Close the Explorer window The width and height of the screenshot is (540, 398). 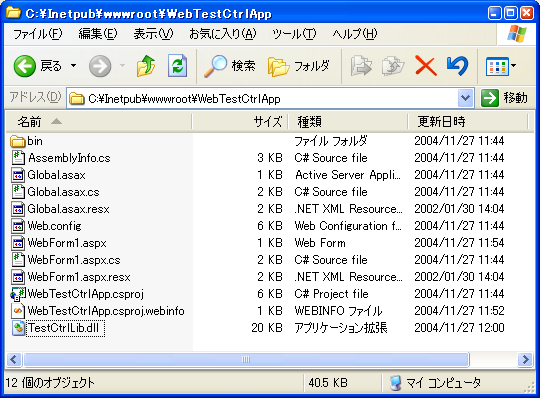coord(527,13)
